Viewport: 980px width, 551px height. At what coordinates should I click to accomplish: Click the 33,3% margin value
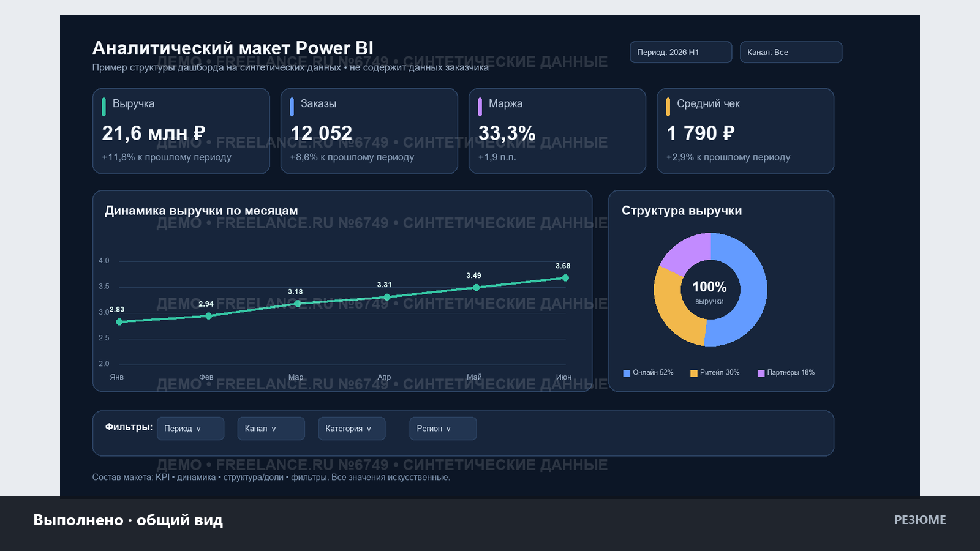click(x=507, y=133)
